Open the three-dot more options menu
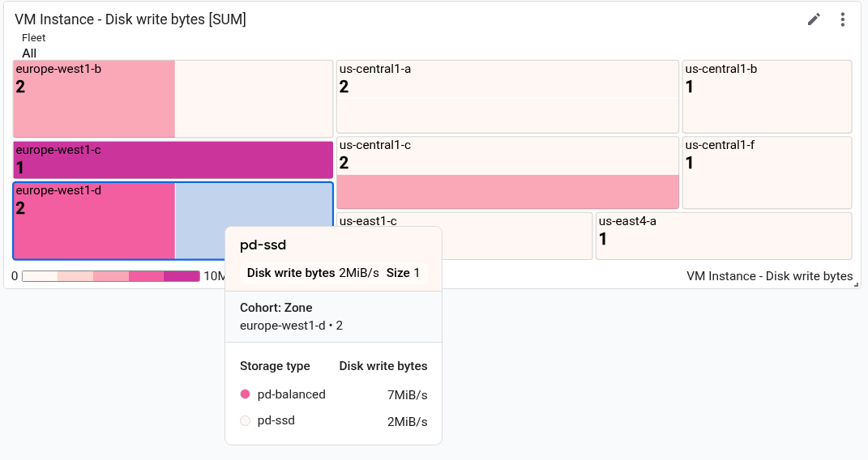Viewport: 868px width, 460px height. tap(843, 19)
